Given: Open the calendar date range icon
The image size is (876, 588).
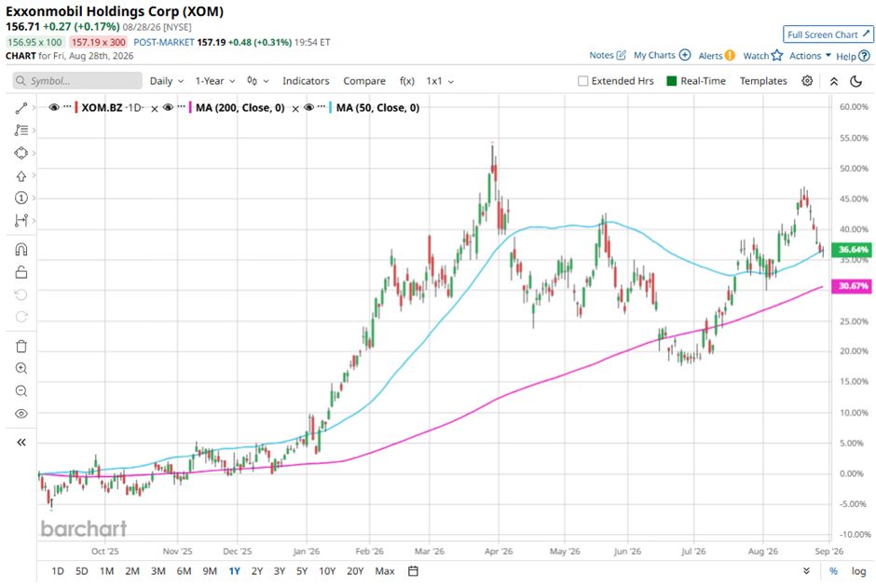Looking at the screenshot, I should pyautogui.click(x=414, y=570).
